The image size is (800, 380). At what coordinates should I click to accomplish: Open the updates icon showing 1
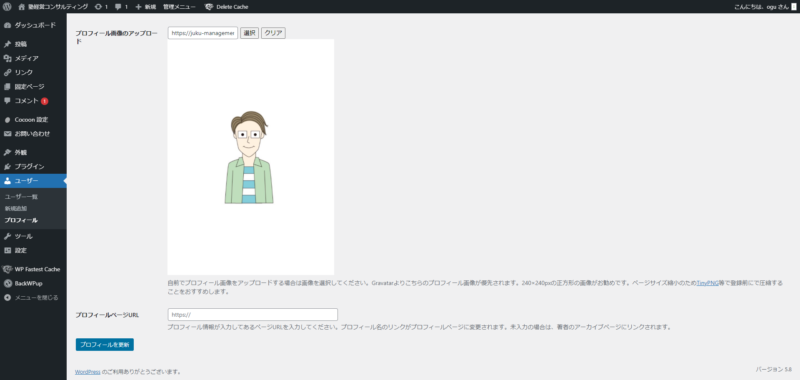pos(98,7)
